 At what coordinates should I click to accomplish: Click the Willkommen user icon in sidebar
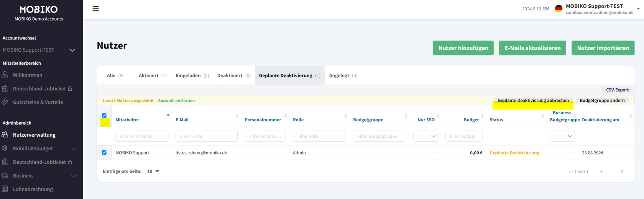(5, 75)
